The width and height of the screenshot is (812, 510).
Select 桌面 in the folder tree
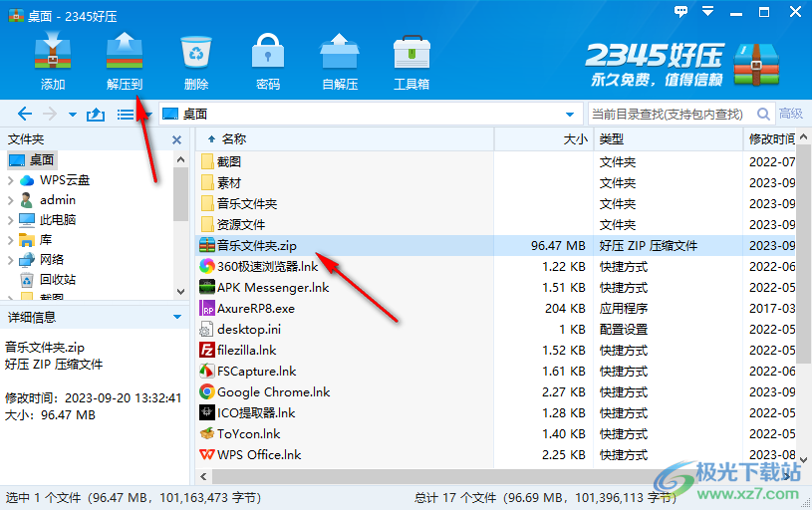click(x=31, y=159)
